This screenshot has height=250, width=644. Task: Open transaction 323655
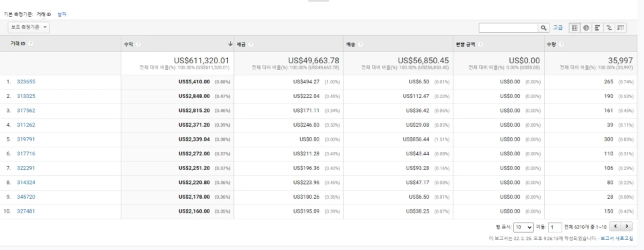(26, 82)
